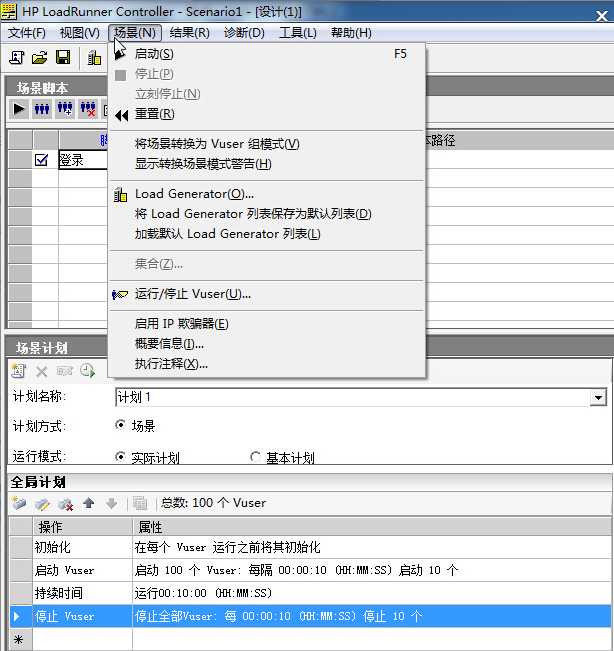The width and height of the screenshot is (614, 651).
Task: Open the 工具(L) menu
Action: click(298, 33)
